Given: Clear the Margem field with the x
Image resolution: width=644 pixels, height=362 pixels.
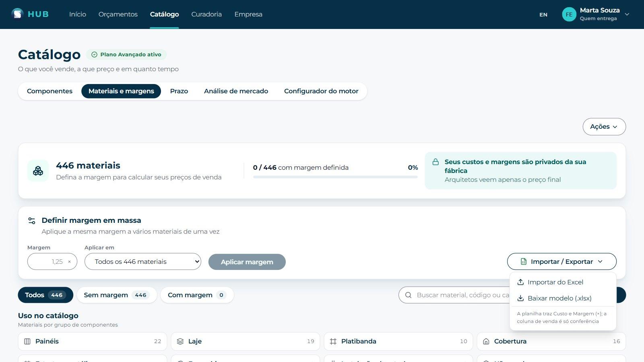Looking at the screenshot, I should (69, 262).
